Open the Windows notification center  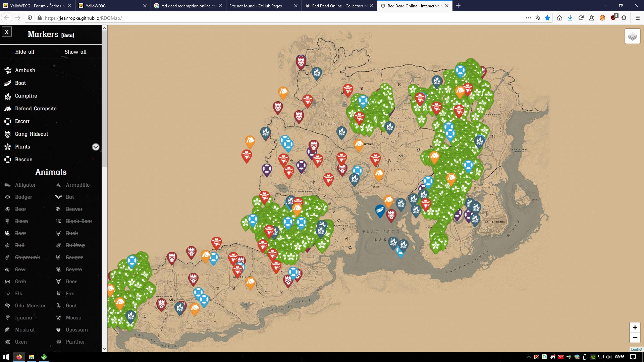[633, 357]
